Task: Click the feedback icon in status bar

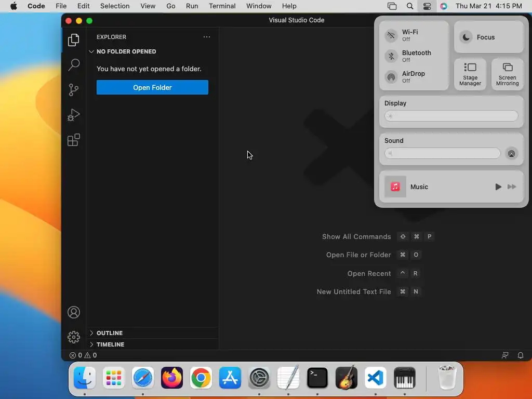Action: pyautogui.click(x=505, y=355)
